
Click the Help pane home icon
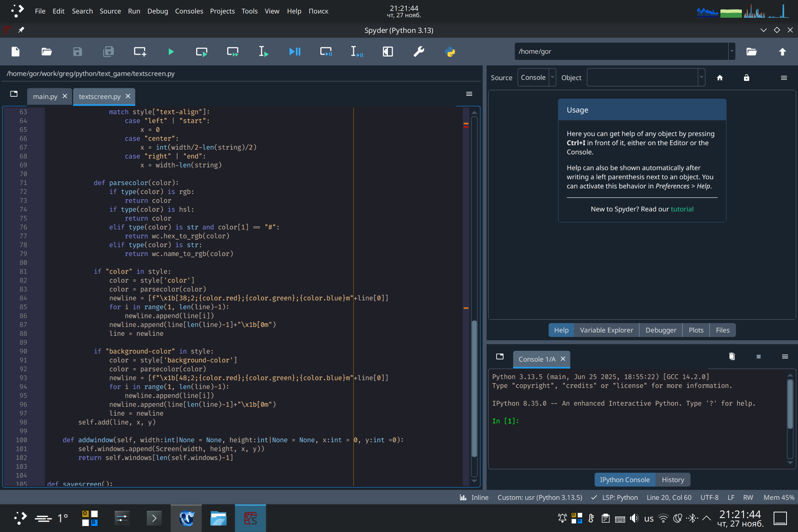(720, 78)
